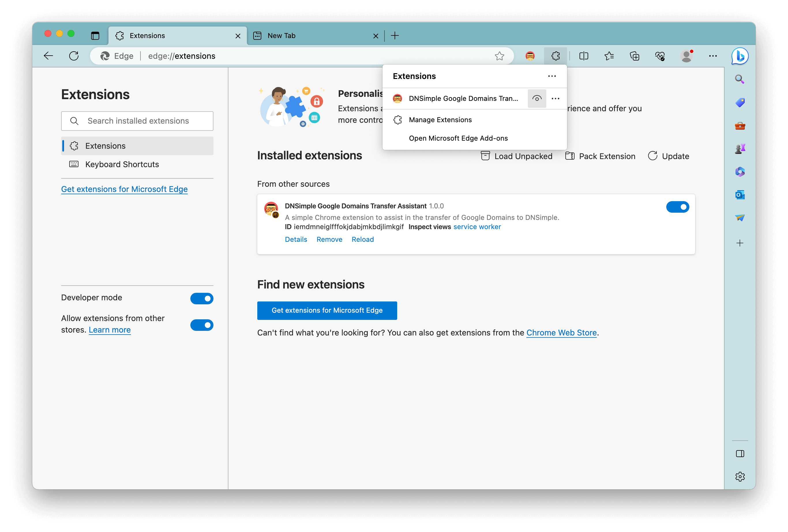Turn off Developer mode toggle
This screenshot has height=532, width=788.
[x=202, y=298]
